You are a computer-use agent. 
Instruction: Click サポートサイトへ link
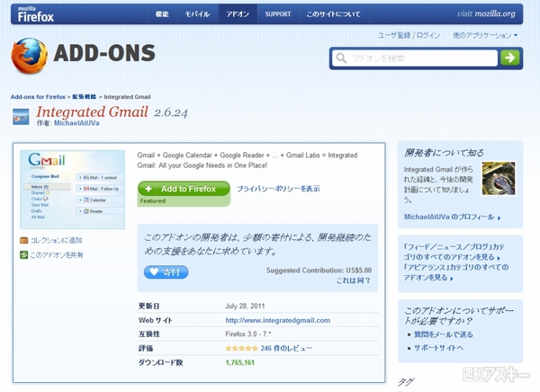pyautogui.click(x=438, y=348)
